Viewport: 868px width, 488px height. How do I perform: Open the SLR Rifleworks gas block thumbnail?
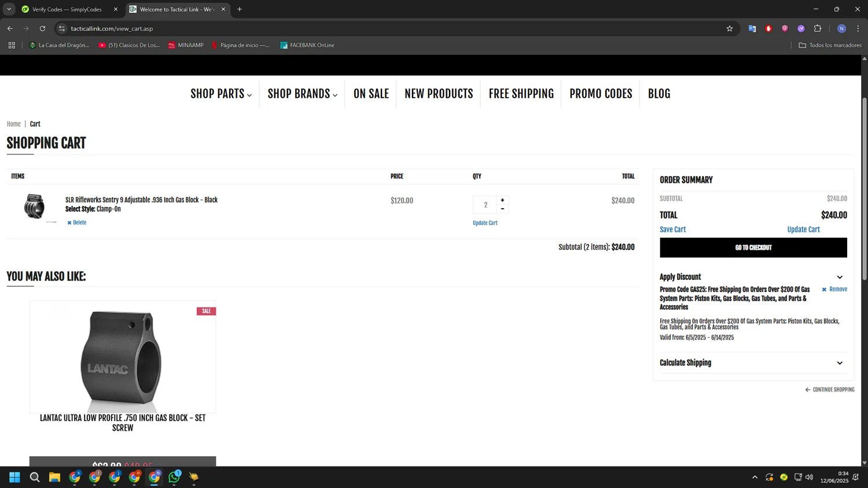pos(35,206)
